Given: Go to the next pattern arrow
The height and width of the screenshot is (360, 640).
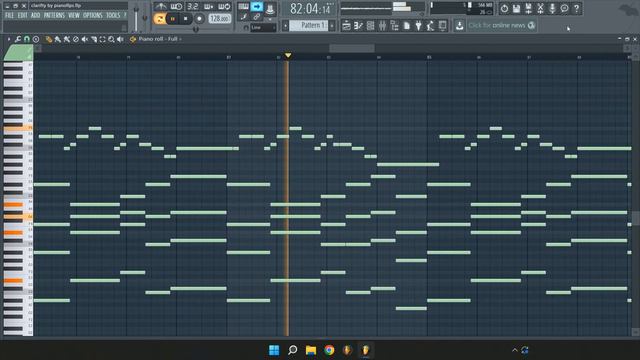Looking at the screenshot, I should pos(332,26).
